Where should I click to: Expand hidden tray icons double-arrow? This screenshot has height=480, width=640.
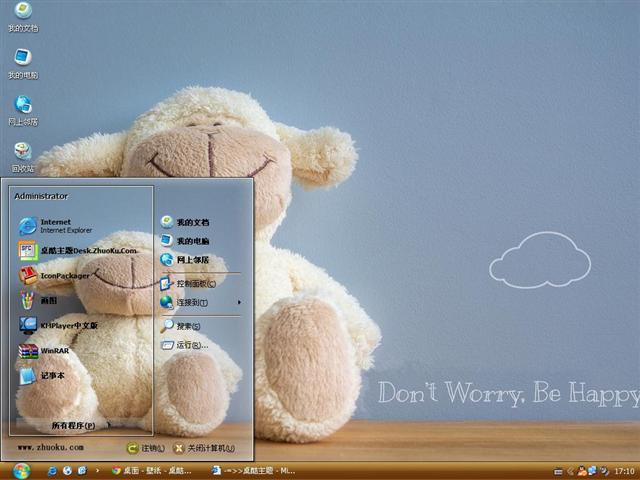(x=570, y=471)
